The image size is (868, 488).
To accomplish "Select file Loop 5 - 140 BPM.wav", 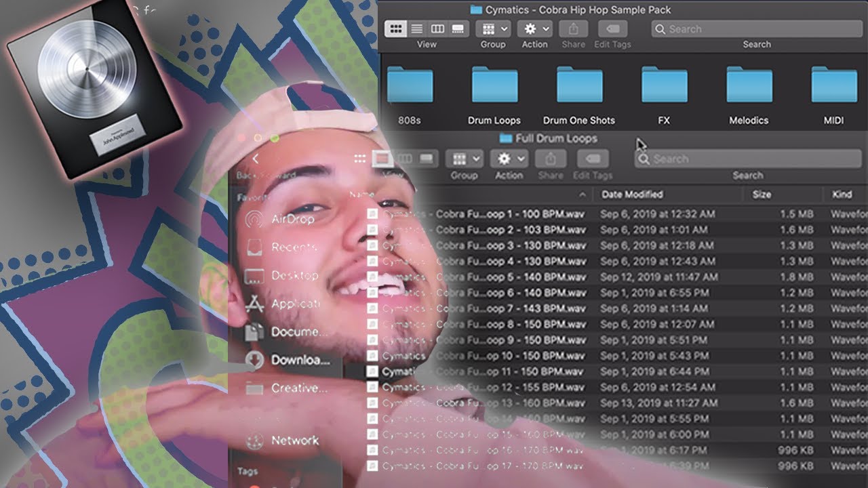I will [x=477, y=277].
